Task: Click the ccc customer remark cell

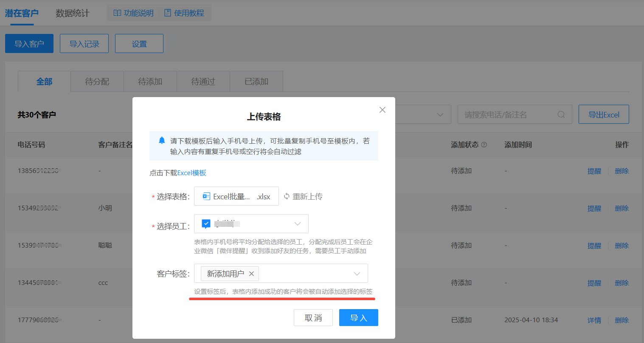Action: click(103, 283)
